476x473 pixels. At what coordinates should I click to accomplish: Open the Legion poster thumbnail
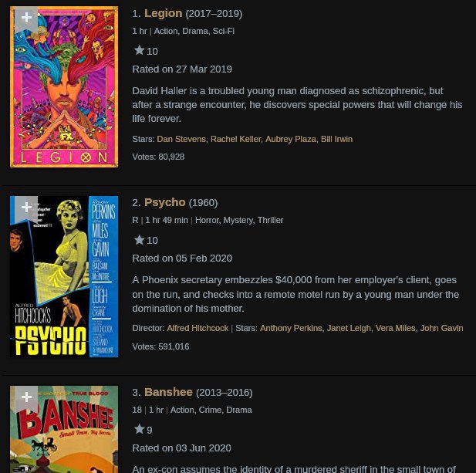64,87
